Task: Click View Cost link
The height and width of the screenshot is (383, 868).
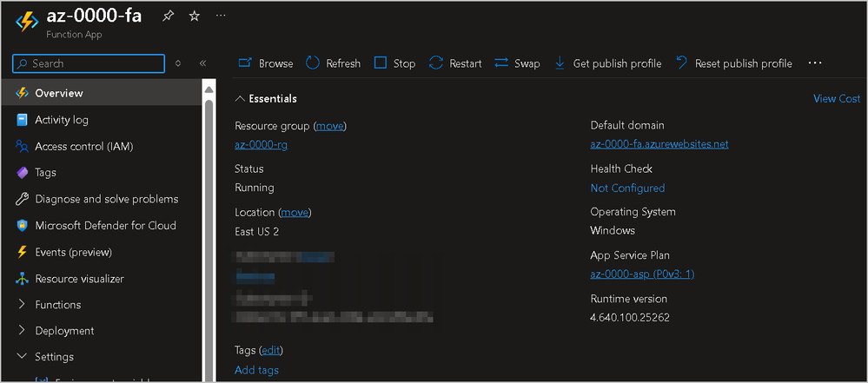Action: coord(837,98)
